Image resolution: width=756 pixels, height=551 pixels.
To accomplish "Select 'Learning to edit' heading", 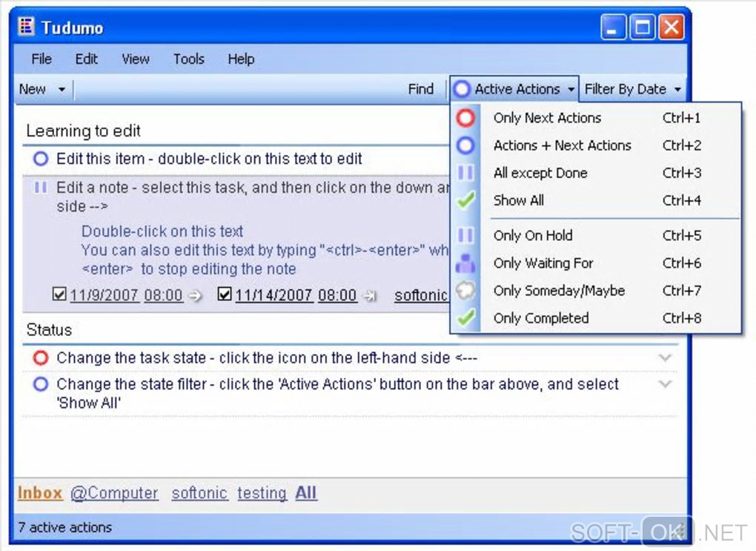I will (84, 131).
